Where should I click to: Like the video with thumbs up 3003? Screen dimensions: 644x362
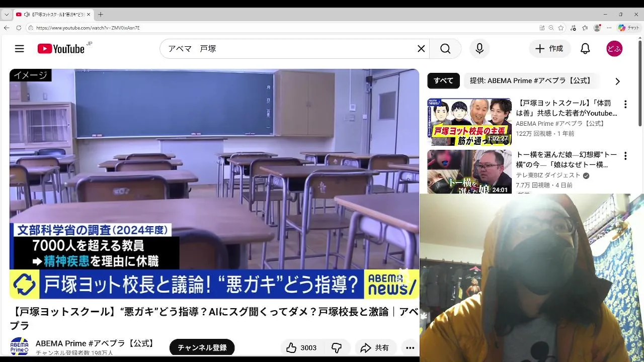click(301, 348)
